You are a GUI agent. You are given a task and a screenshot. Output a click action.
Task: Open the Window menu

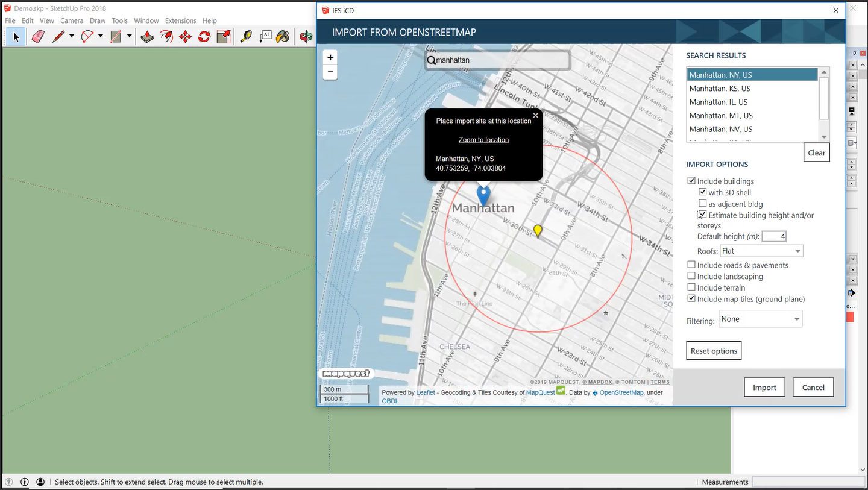click(x=146, y=20)
